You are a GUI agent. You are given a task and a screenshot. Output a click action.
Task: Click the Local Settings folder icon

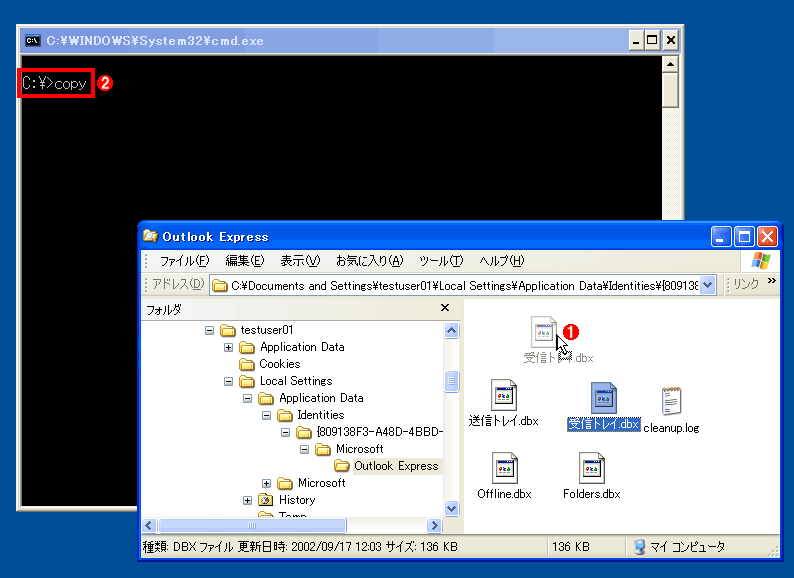coord(247,381)
